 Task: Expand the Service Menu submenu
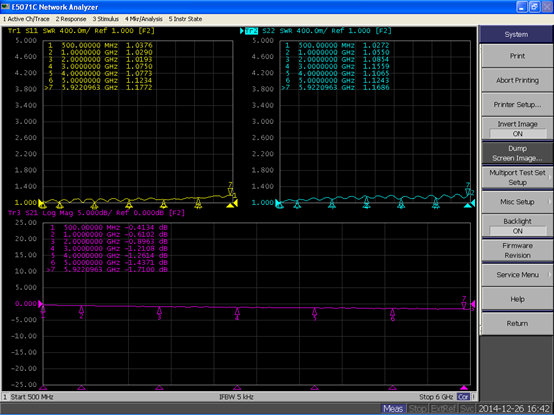point(517,275)
